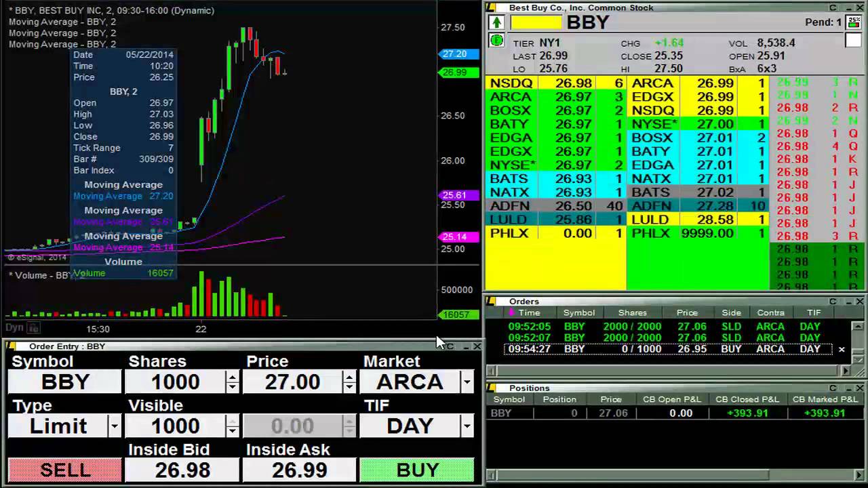
Task: Click the green up-arrow icon beside BBY
Action: [496, 22]
